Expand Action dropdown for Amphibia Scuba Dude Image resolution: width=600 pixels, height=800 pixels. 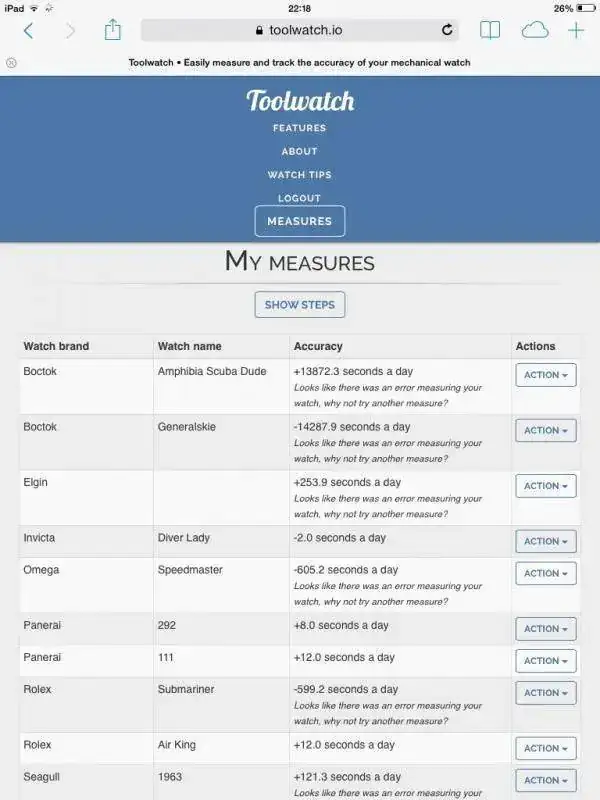546,375
